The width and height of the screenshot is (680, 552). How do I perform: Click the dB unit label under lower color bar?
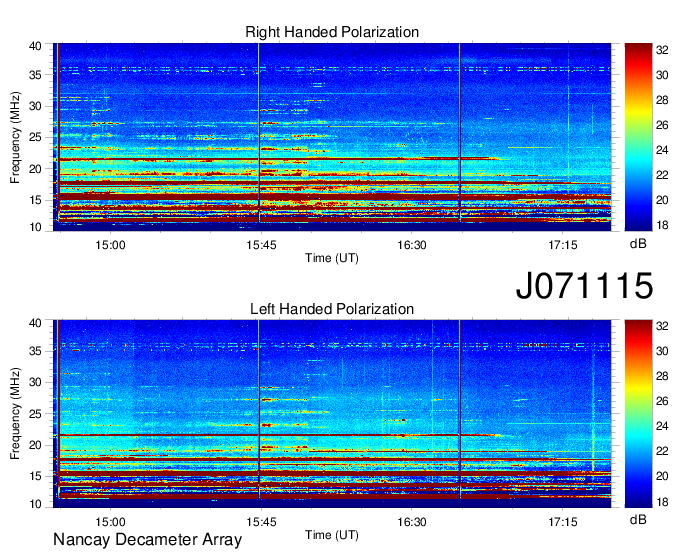(x=638, y=519)
